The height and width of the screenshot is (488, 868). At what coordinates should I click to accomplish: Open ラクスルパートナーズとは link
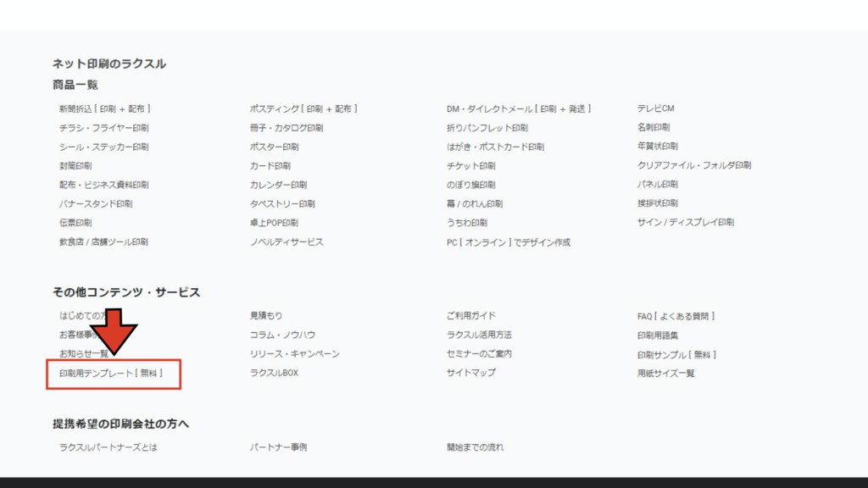pos(108,447)
